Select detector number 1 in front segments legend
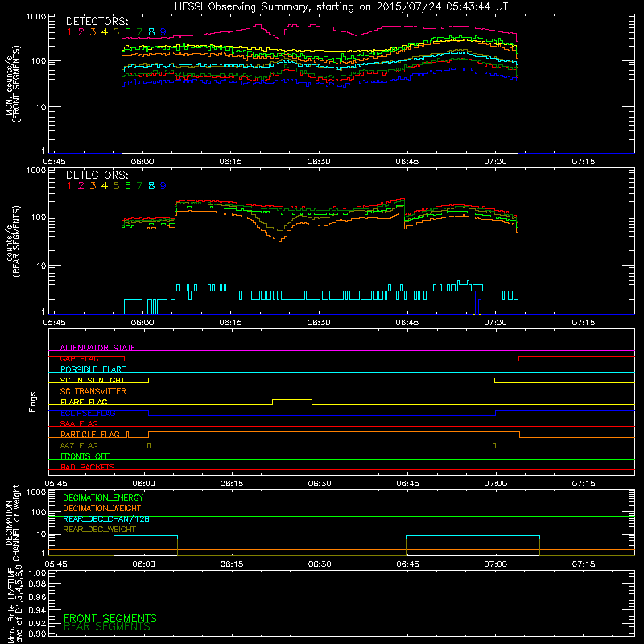Image resolution: width=644 pixels, height=644 pixels. point(69,31)
